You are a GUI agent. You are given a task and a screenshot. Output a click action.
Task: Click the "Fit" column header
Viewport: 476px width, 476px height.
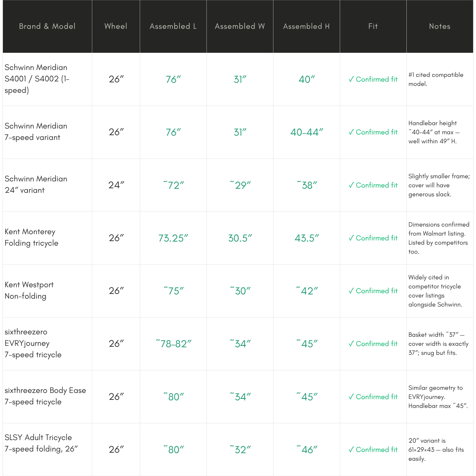pos(373,26)
